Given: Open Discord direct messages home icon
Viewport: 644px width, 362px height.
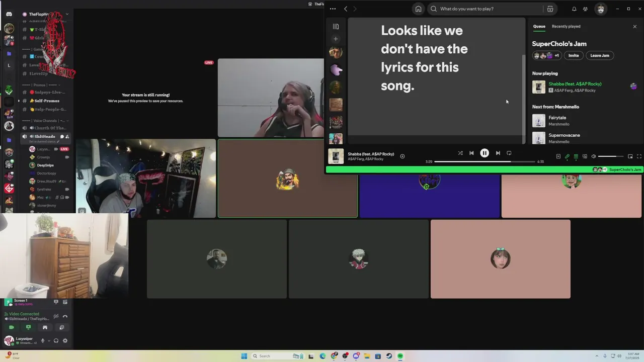Looking at the screenshot, I should [x=9, y=14].
